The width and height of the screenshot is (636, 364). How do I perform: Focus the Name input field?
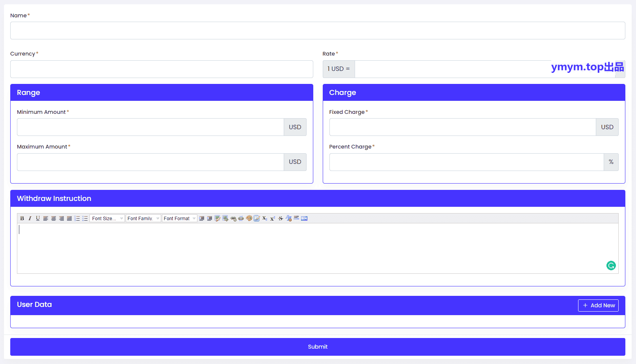(x=318, y=30)
